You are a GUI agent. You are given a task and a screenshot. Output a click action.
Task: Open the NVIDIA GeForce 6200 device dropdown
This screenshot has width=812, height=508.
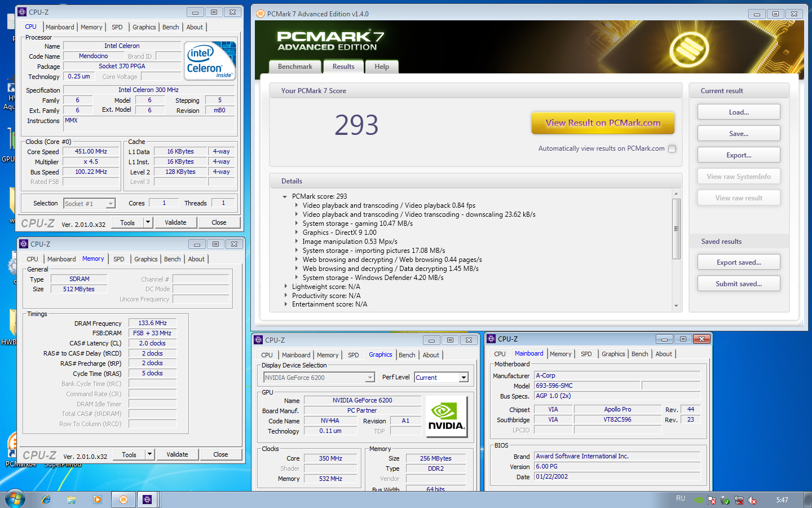(370, 378)
